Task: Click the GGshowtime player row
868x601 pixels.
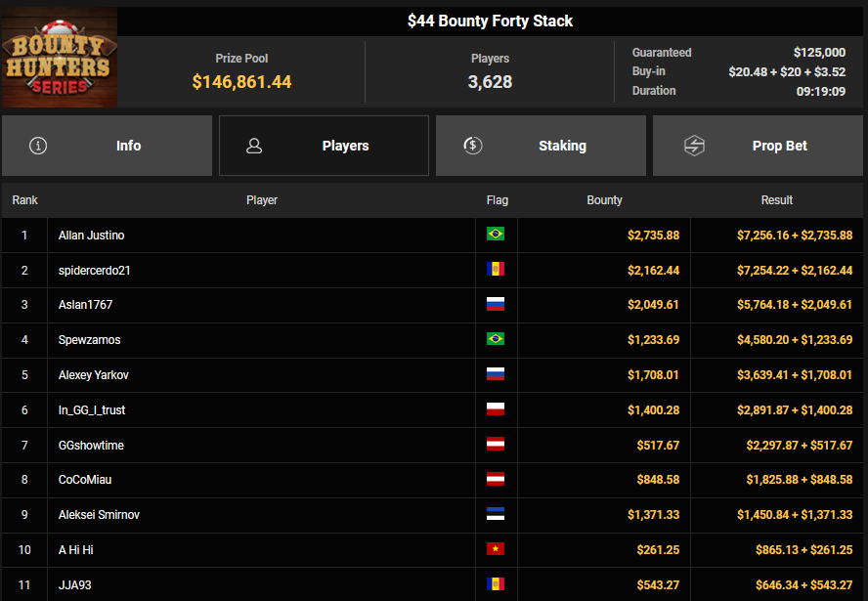Action: [x=91, y=446]
